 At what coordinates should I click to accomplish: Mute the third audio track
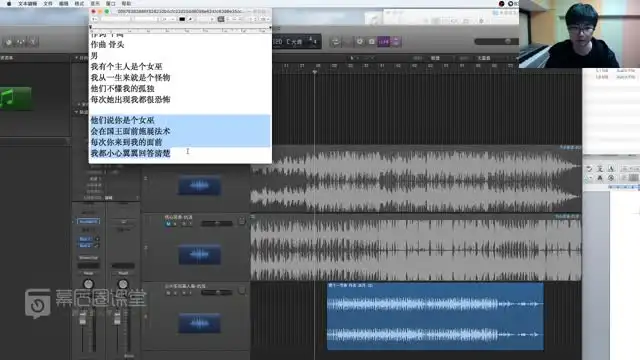[x=168, y=293]
